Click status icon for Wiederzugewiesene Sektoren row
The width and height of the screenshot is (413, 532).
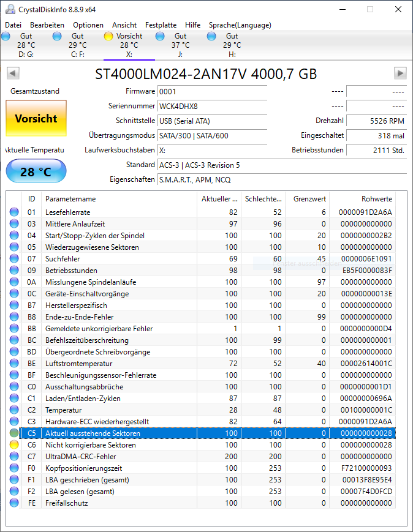coord(14,247)
